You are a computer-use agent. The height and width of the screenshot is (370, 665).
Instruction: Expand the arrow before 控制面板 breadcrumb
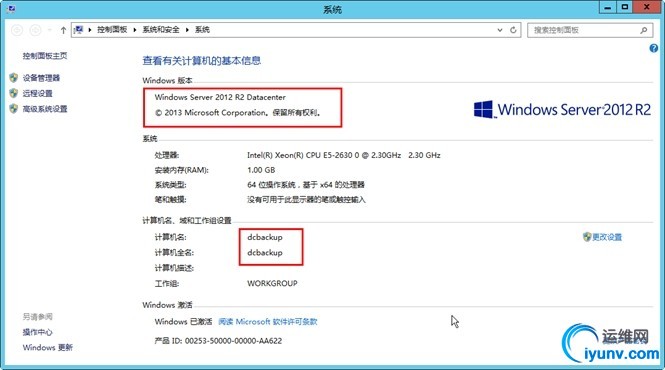(x=90, y=30)
